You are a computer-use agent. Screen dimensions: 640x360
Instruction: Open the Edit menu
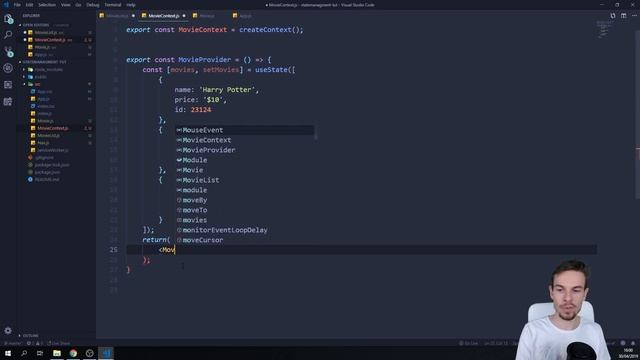(x=29, y=5)
